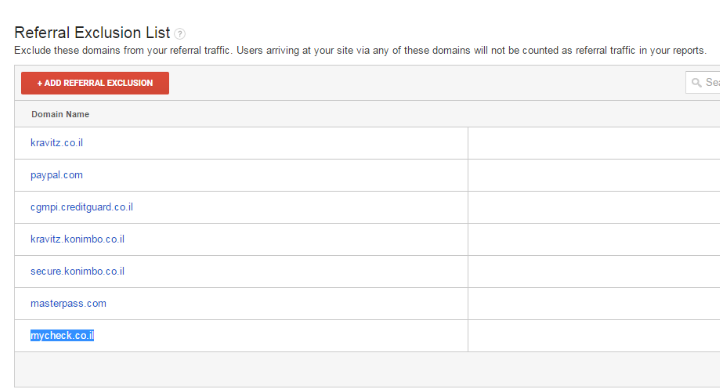Click the blank cell right of paypal.com
720x392 pixels.
594,175
